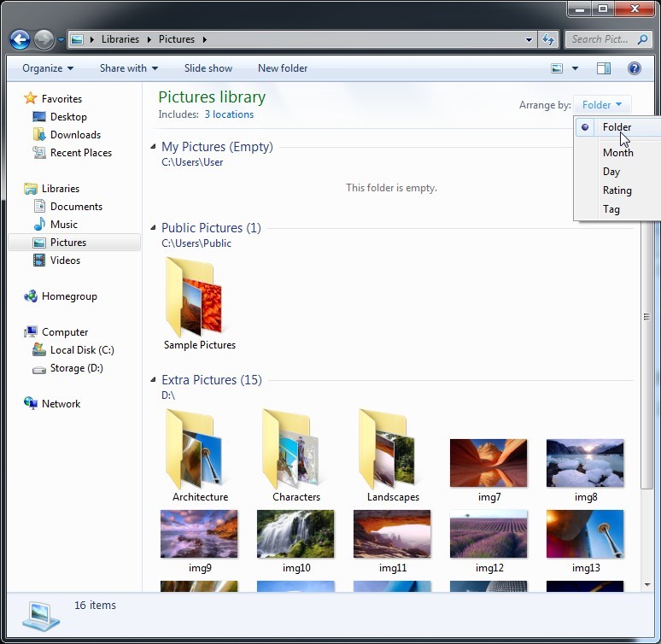Open the 3 locations link
Viewport: 661px width, 644px height.
pyautogui.click(x=228, y=114)
